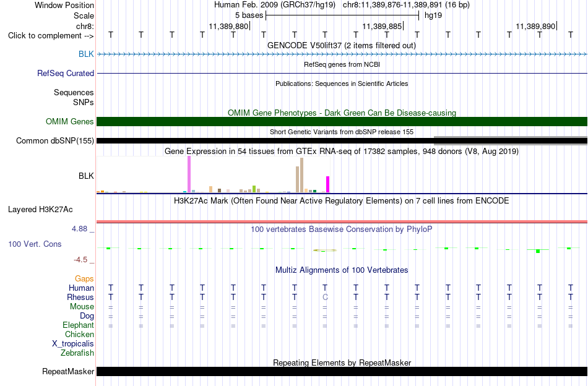The width and height of the screenshot is (588, 386).
Task: Click the Gaps label in Multiz track
Action: [84, 278]
